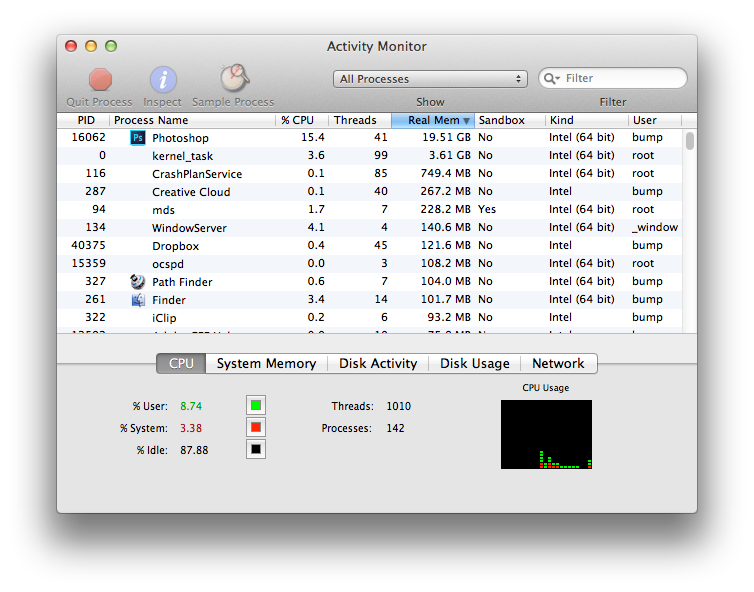754x592 pixels.
Task: Open the Disk Usage tab
Action: click(x=475, y=364)
